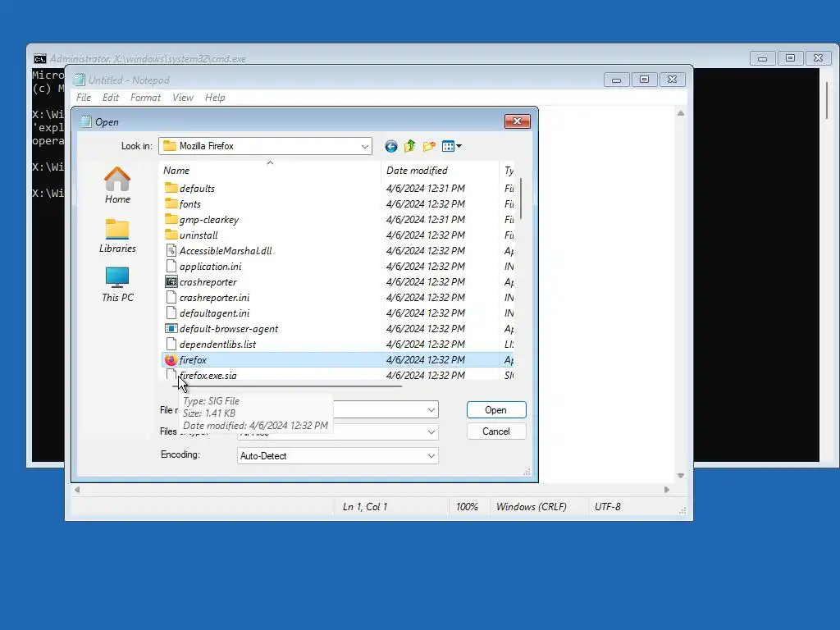Go up one folder level icon
The image size is (840, 630).
tap(410, 146)
